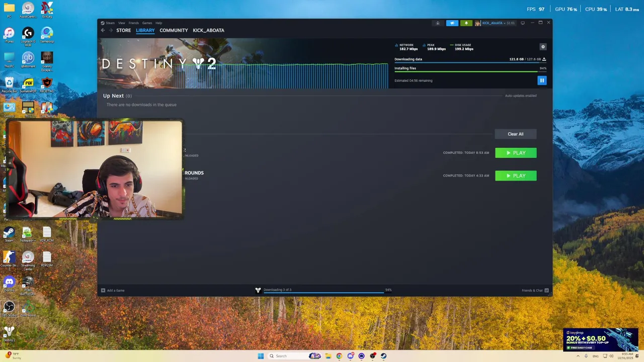Open the View menu
This screenshot has width=644, height=362.
click(x=122, y=23)
